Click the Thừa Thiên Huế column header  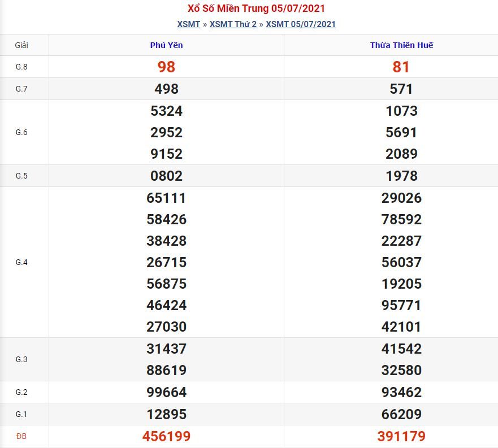(x=401, y=45)
